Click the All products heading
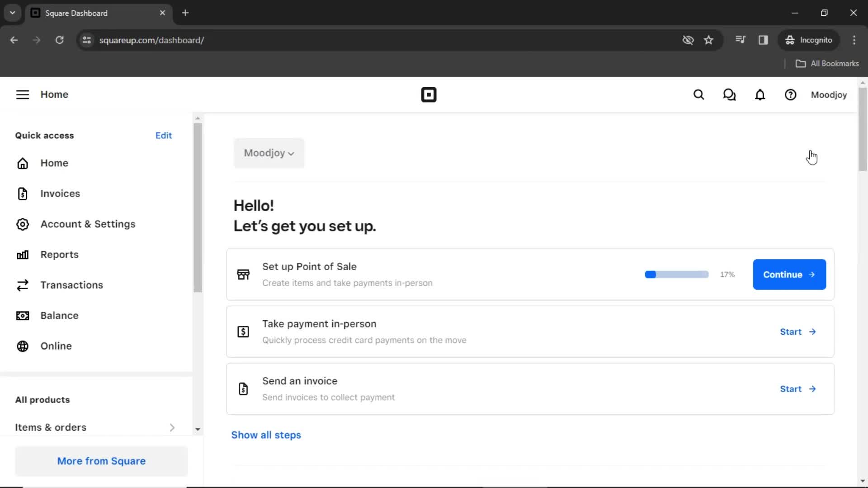This screenshot has height=488, width=868. [x=42, y=400]
